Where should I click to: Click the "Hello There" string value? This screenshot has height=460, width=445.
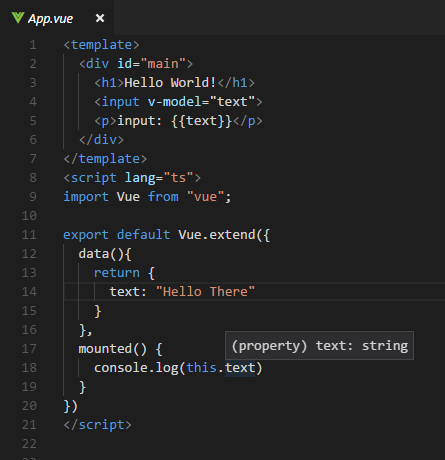coord(205,292)
